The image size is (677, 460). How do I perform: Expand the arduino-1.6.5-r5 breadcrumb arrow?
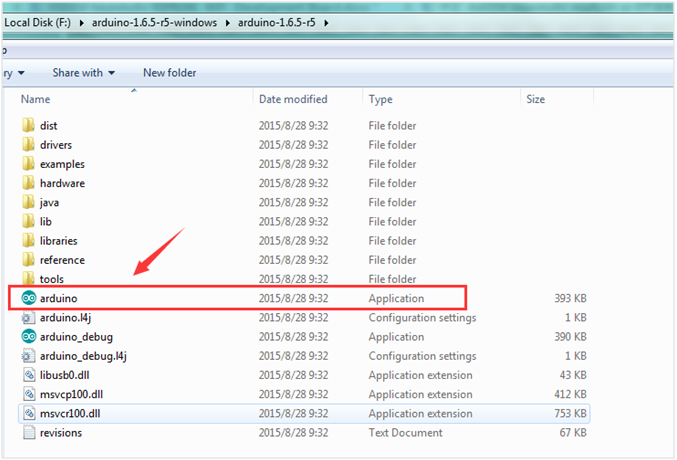(326, 23)
